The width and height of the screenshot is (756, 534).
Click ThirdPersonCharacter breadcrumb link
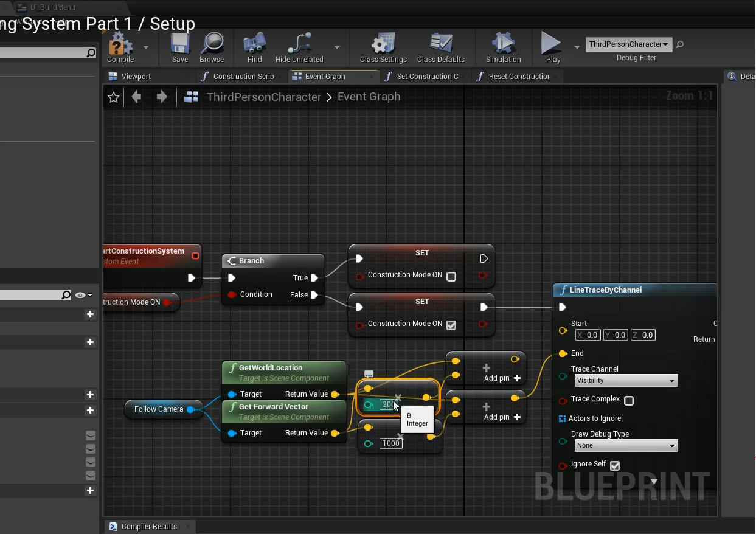(263, 97)
